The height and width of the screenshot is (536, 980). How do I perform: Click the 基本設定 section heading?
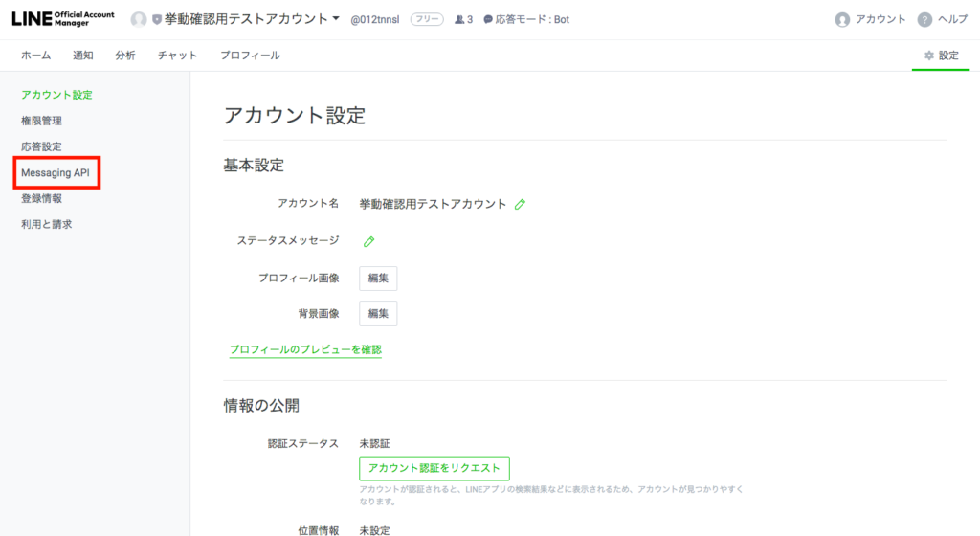click(254, 166)
